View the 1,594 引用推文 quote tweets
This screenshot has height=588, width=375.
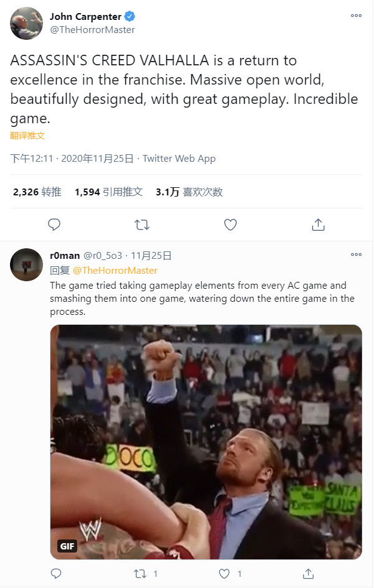[x=108, y=192]
